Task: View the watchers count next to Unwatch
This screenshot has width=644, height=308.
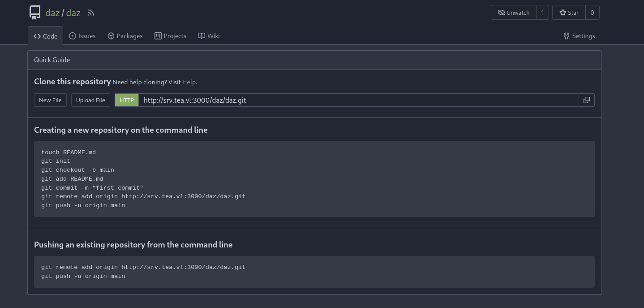Action: (x=542, y=13)
